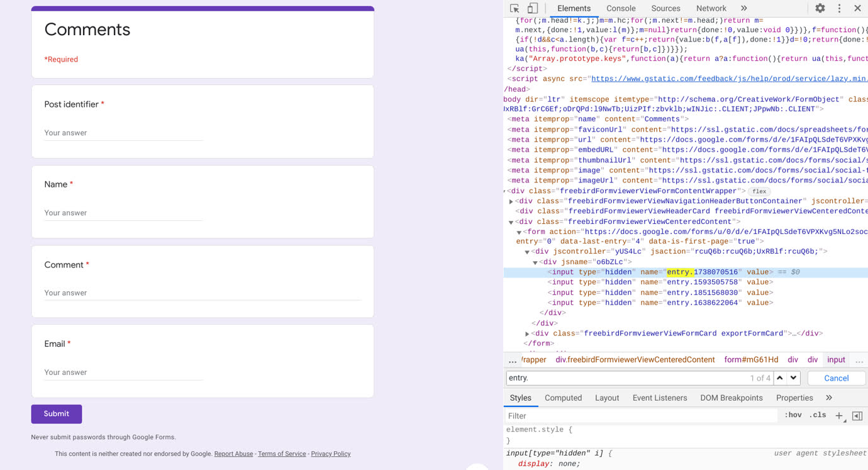This screenshot has height=470, width=868.
Task: Open the Event Listeners tab
Action: [660, 398]
